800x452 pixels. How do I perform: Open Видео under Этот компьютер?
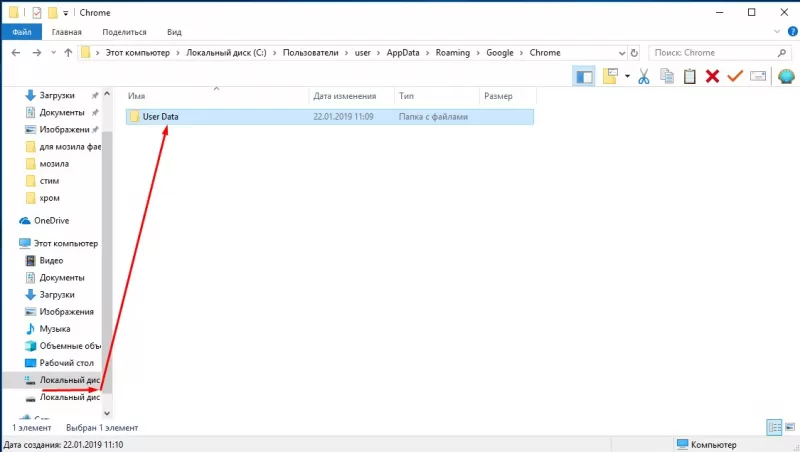[x=51, y=261]
